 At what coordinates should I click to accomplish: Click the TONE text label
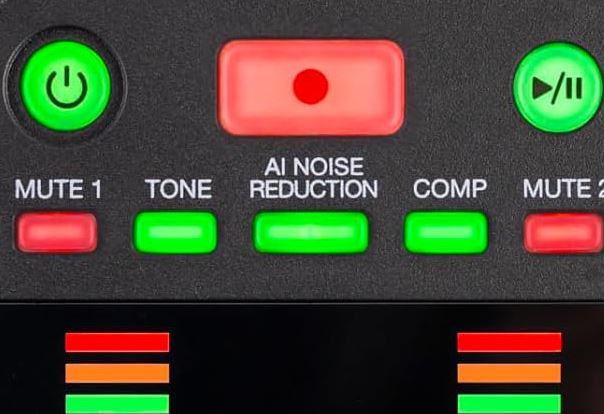pyautogui.click(x=178, y=189)
